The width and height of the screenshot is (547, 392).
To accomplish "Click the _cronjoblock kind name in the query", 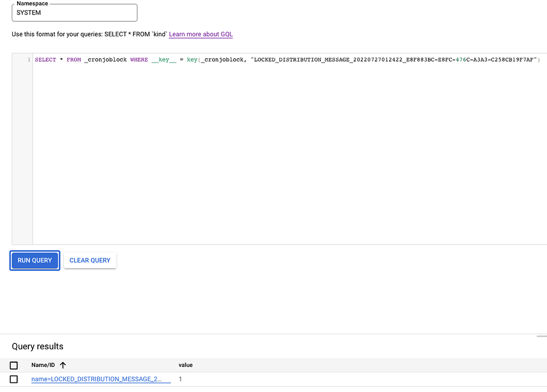I will [x=107, y=59].
